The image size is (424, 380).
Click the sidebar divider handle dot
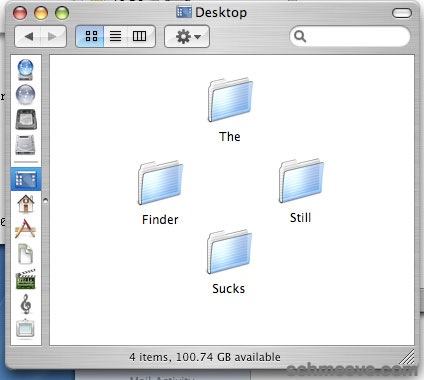point(45,200)
